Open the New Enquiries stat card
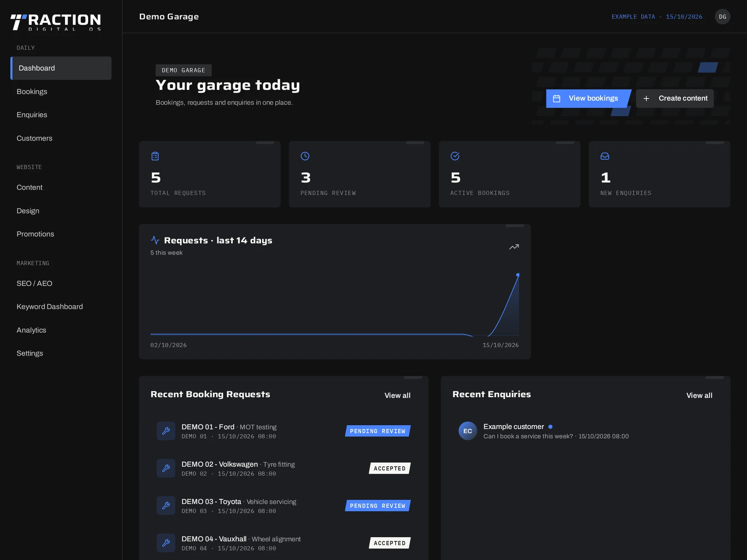 click(x=660, y=174)
